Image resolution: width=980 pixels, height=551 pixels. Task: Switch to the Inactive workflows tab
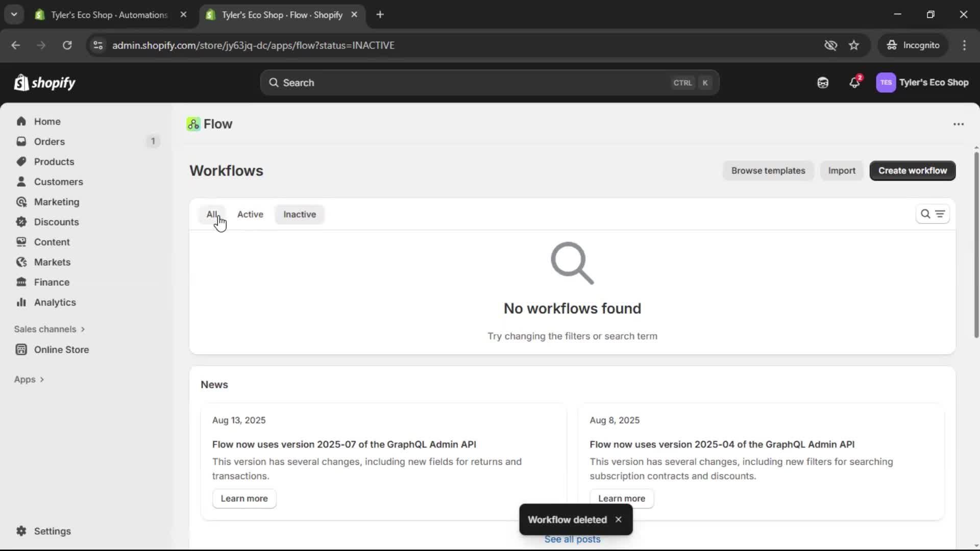tap(299, 214)
